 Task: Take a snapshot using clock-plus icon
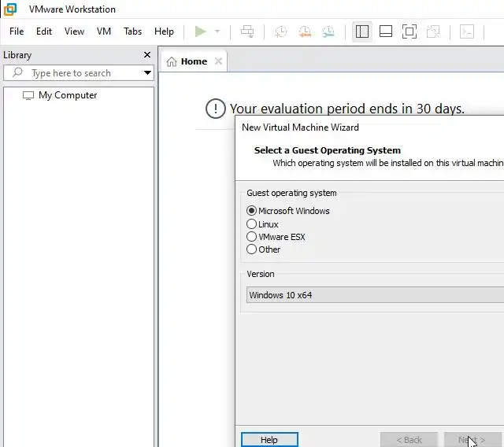point(280,31)
